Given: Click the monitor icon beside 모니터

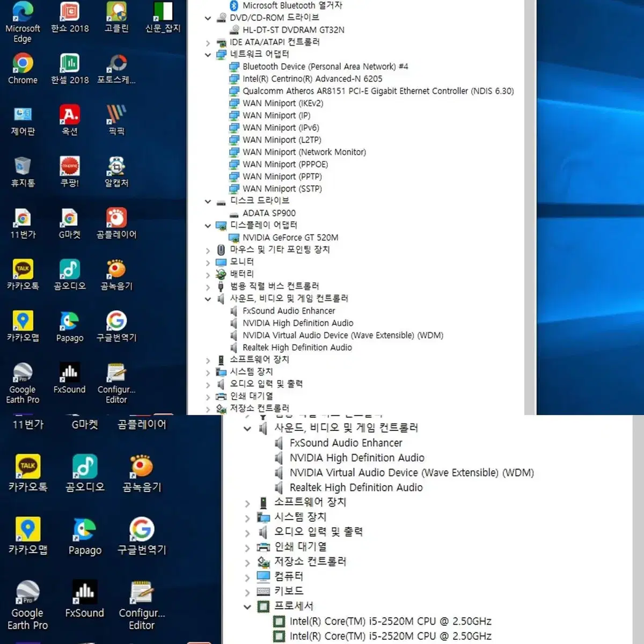Looking at the screenshot, I should pyautogui.click(x=221, y=262).
